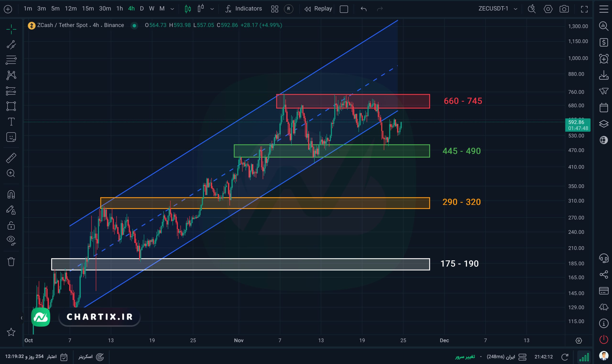
Task: Open the hamburger menu at top right
Action: (x=603, y=9)
